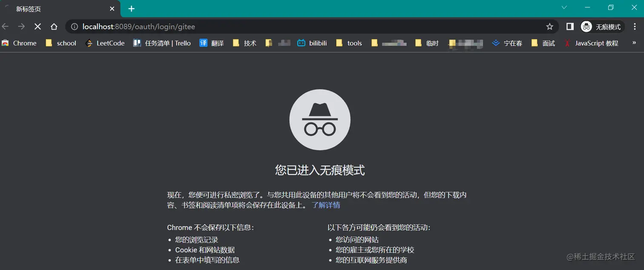Click the site info icon in address bar
Viewport: 644px width, 270px height.
pyautogui.click(x=74, y=26)
